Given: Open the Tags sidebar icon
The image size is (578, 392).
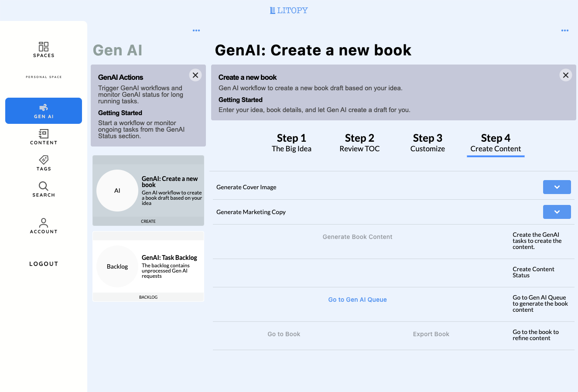Looking at the screenshot, I should click(x=44, y=160).
